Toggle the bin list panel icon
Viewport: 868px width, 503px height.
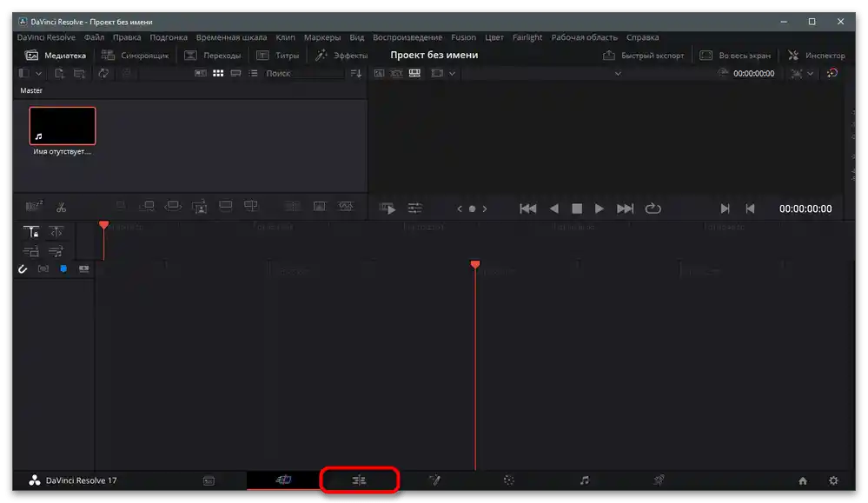coord(23,73)
